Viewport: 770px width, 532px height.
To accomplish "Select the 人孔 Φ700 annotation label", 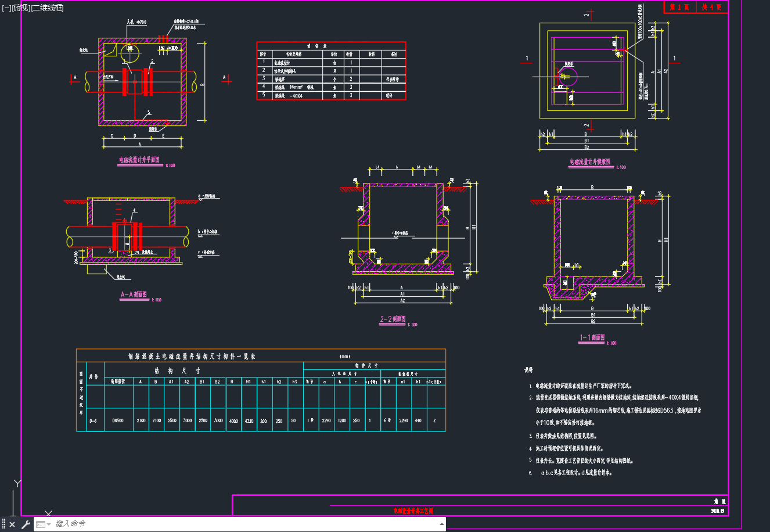I will click(x=136, y=23).
